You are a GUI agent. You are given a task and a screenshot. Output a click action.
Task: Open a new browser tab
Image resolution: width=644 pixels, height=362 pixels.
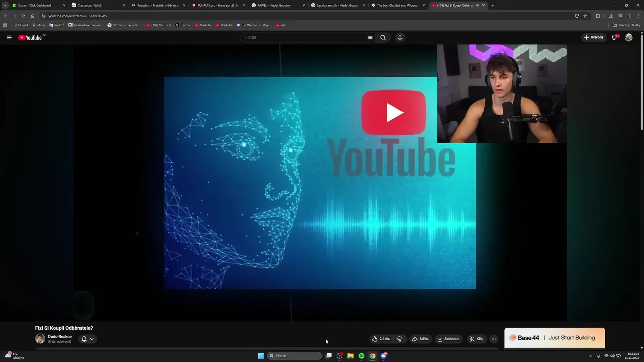click(x=492, y=5)
